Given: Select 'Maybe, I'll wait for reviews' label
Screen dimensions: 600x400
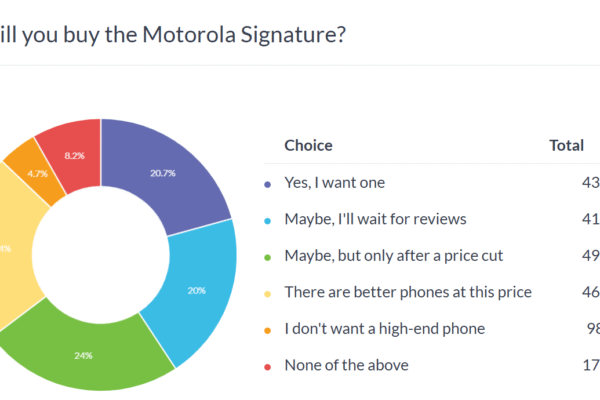Looking at the screenshot, I should tap(375, 219).
